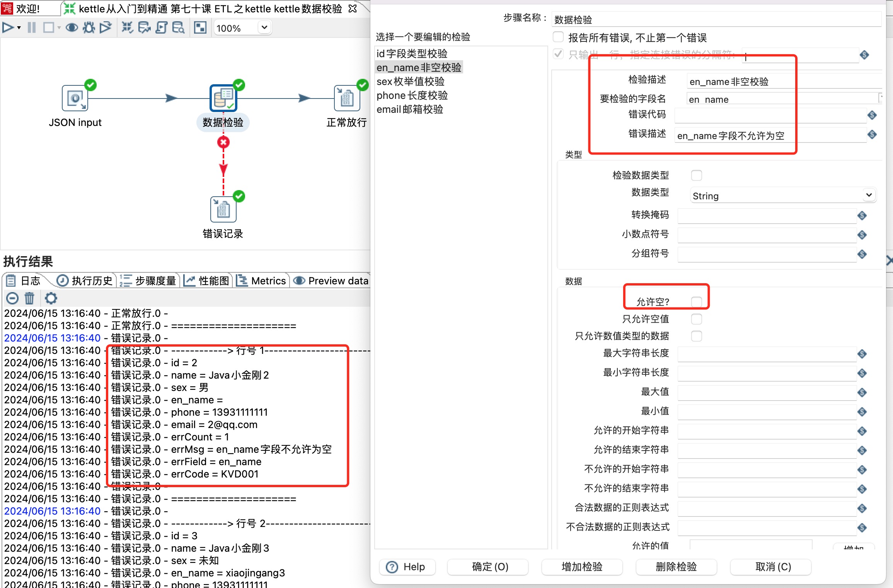893x588 pixels.
Task: Switch to the 步骤度量 tab
Action: pyautogui.click(x=148, y=281)
